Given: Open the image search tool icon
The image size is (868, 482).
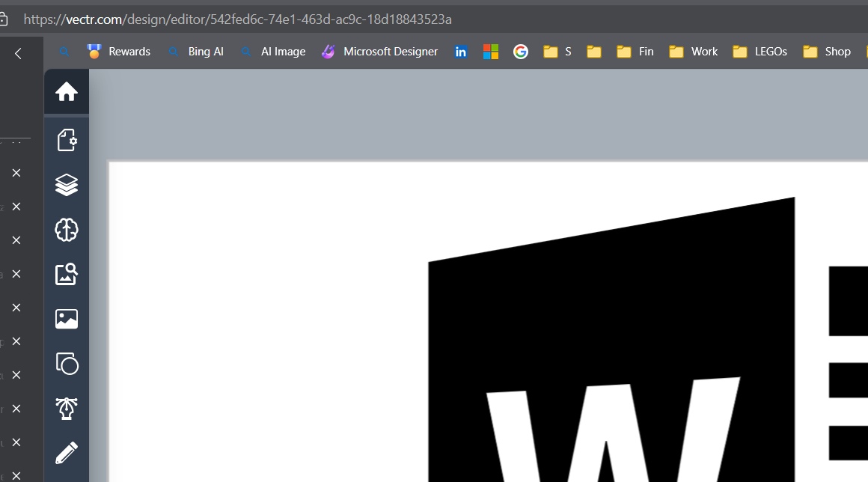Looking at the screenshot, I should (x=67, y=274).
